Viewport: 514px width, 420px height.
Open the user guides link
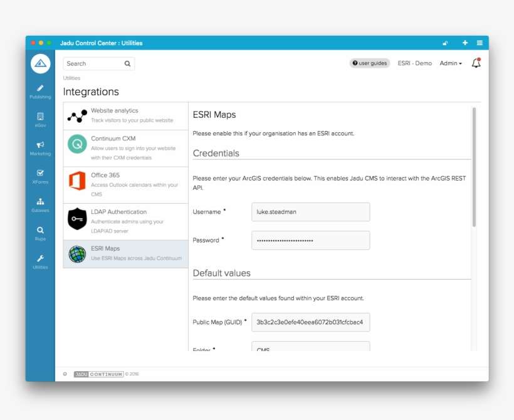pyautogui.click(x=370, y=63)
